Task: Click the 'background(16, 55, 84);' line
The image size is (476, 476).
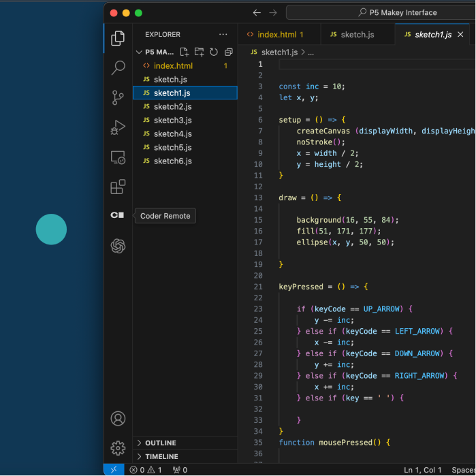Action: pos(347,220)
